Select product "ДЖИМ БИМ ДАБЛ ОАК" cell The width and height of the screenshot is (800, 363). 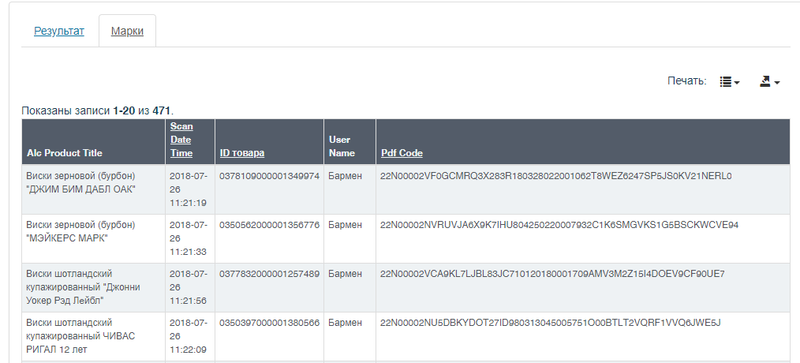pos(93,189)
